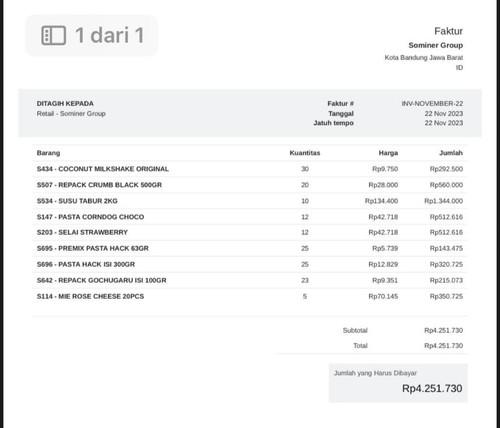
Task: Click the 'Faktur #' label
Action: tap(340, 104)
